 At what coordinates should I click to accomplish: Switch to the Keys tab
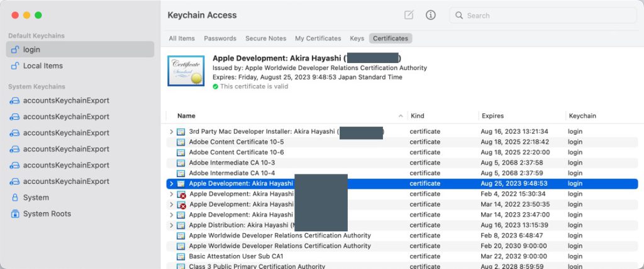(x=357, y=38)
